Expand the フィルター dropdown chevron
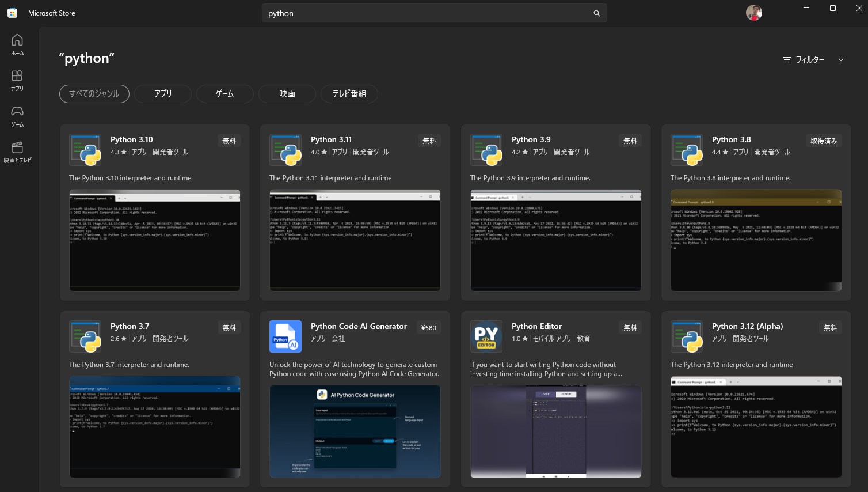The image size is (868, 492). click(840, 60)
